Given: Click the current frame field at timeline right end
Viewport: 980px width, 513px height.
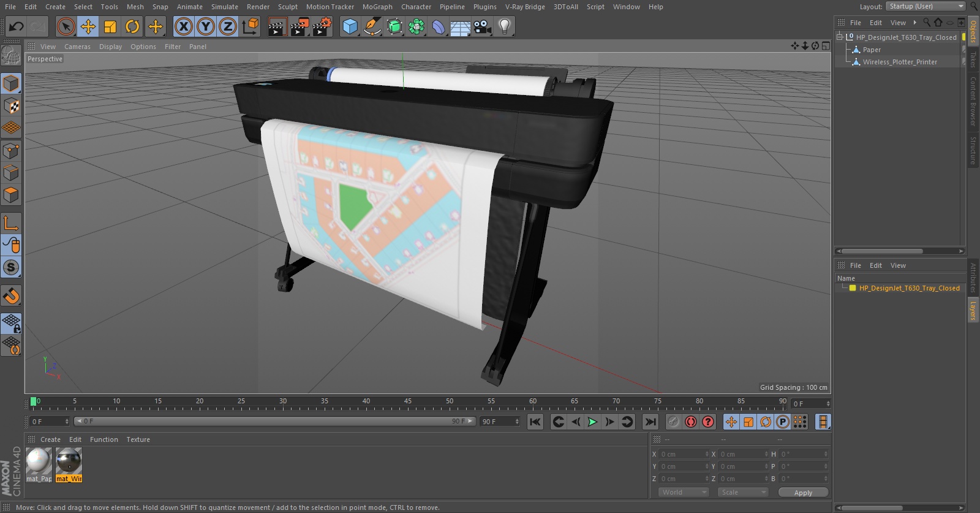Looking at the screenshot, I should 811,403.
